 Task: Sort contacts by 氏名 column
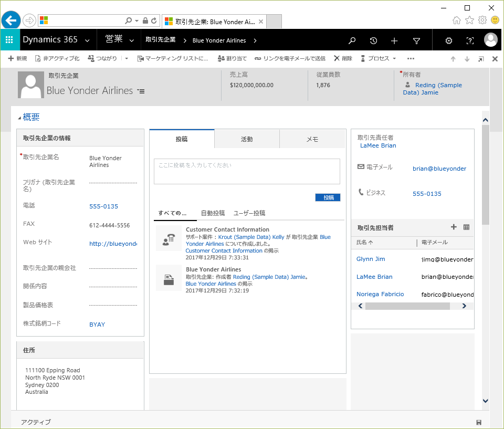pyautogui.click(x=365, y=242)
